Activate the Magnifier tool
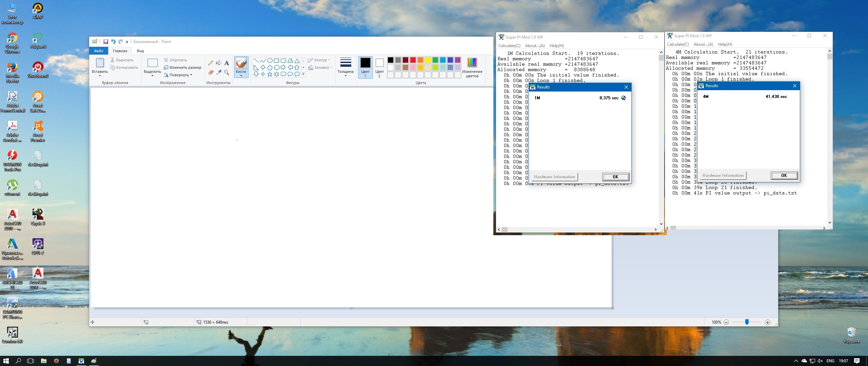Image resolution: width=868 pixels, height=366 pixels. pyautogui.click(x=227, y=72)
